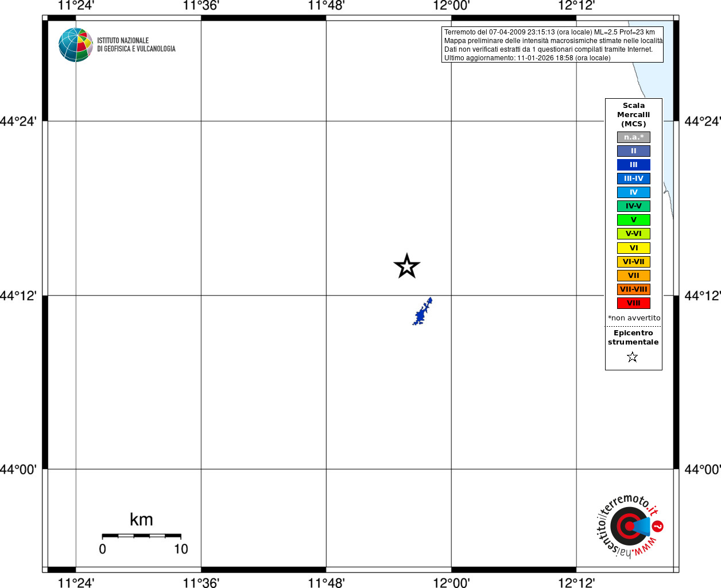The width and height of the screenshot is (721, 588).
Task: Select the II intensity legend swatch
Action: (634, 151)
